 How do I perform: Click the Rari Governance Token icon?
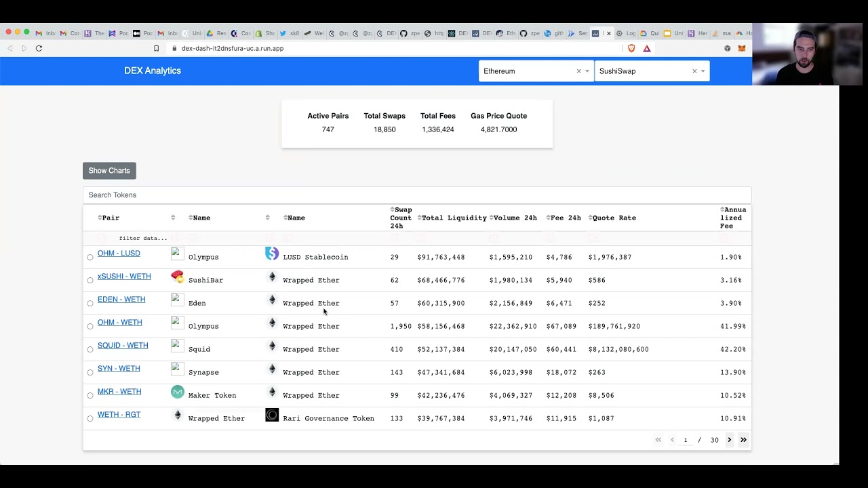(x=272, y=415)
